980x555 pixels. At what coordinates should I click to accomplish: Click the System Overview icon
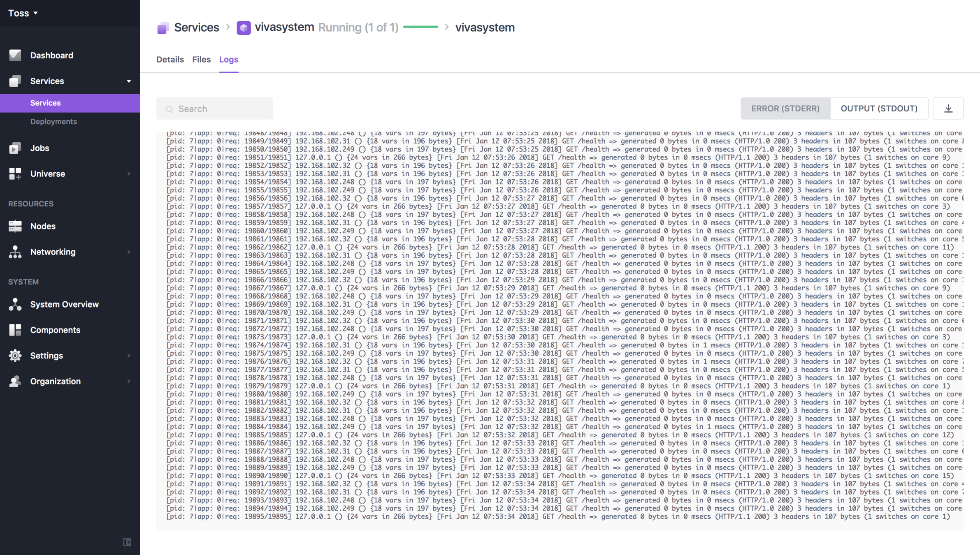pyautogui.click(x=15, y=304)
